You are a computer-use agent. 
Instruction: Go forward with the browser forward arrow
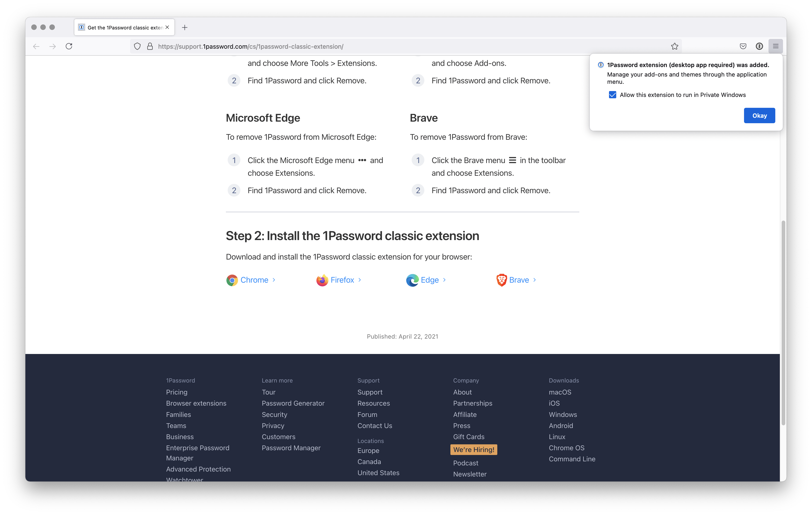[52, 46]
